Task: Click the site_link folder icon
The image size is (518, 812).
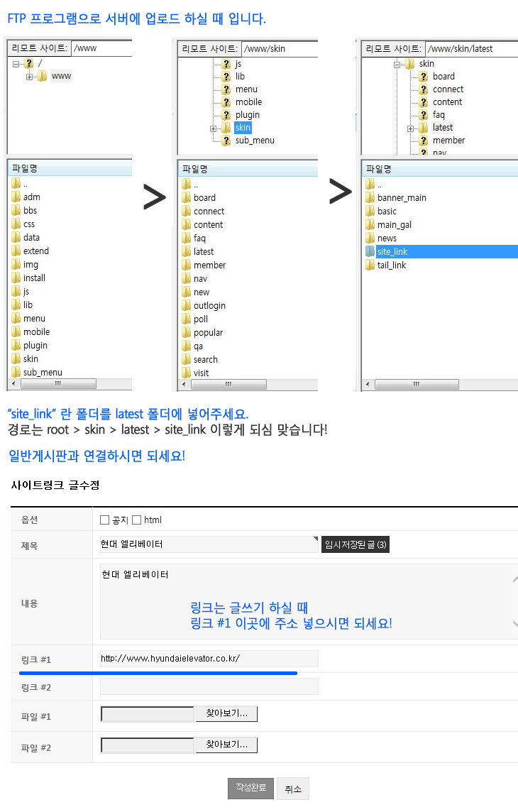Action: pos(370,252)
